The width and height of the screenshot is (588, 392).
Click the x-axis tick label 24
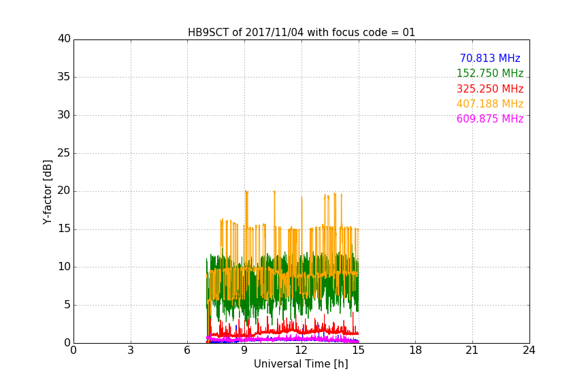[529, 350]
